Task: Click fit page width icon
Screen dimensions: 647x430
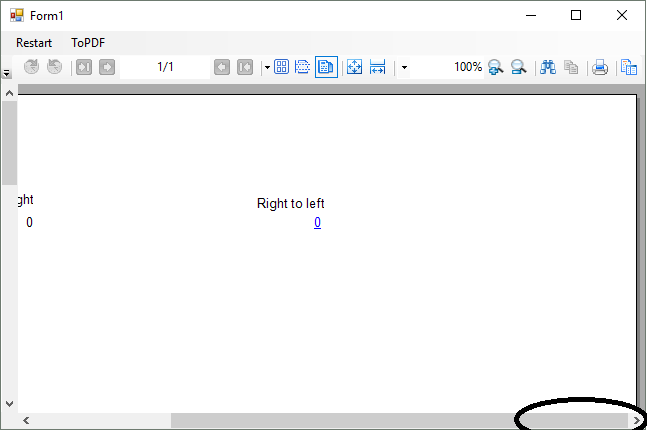Action: coord(378,67)
